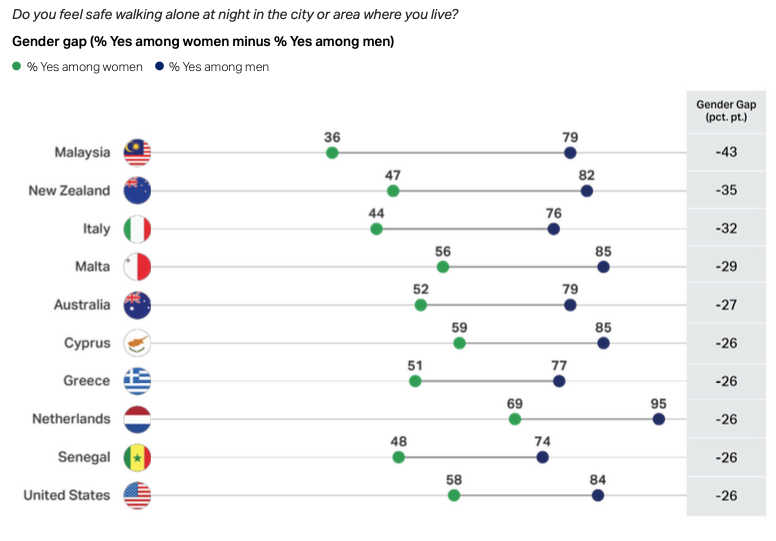Click the Cyprus flag icon
This screenshot has height=541, width=776.
point(137,343)
